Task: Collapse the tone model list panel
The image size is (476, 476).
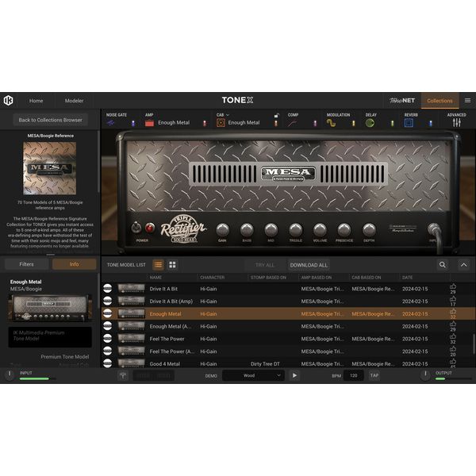Action: (463, 265)
